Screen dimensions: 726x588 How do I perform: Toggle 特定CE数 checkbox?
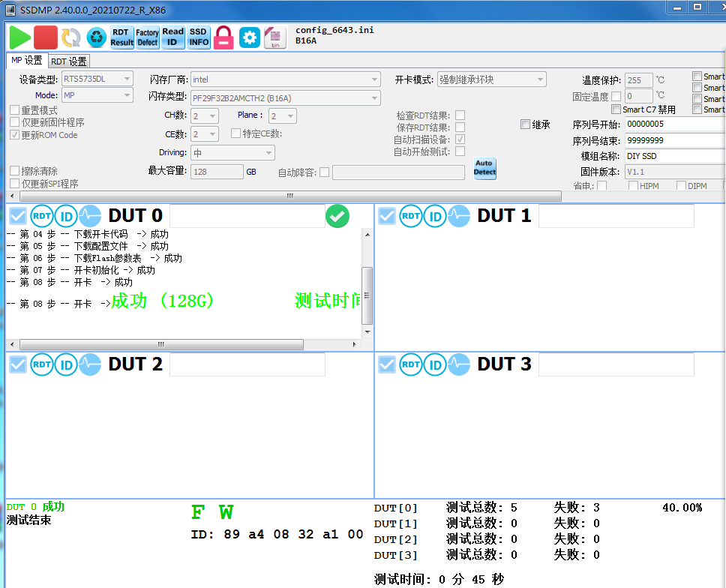pyautogui.click(x=235, y=133)
